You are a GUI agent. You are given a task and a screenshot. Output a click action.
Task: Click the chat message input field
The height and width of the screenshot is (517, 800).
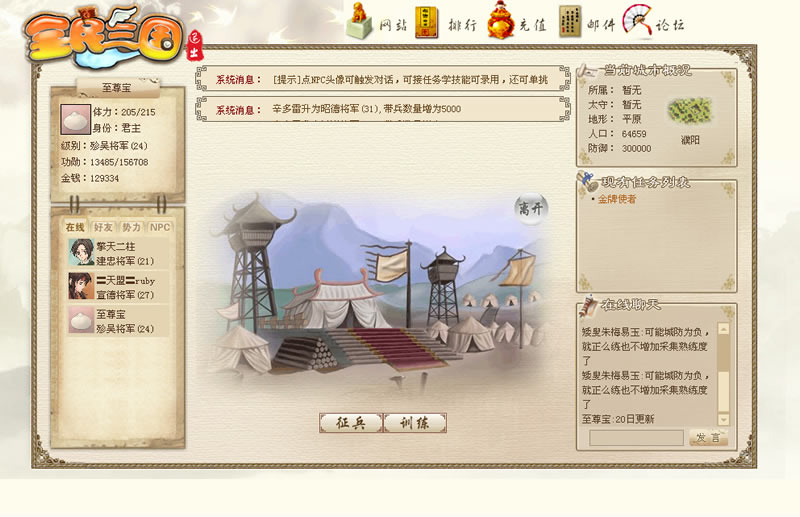636,438
